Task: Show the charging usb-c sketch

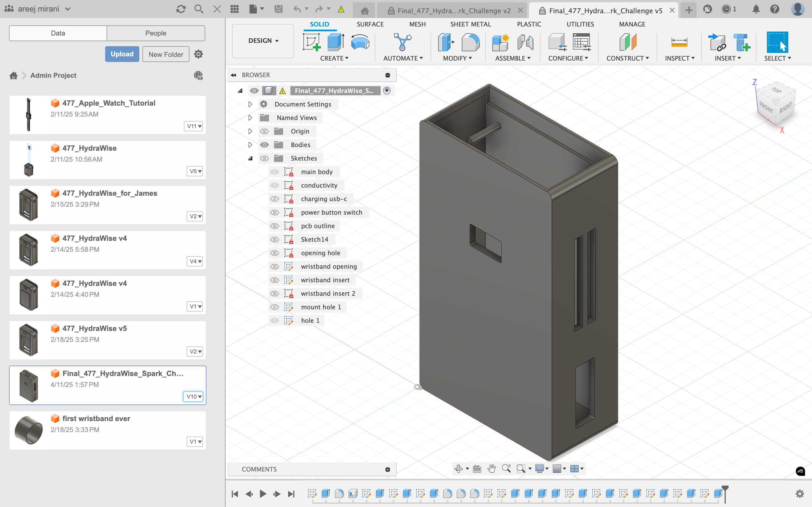Action: 274,199
